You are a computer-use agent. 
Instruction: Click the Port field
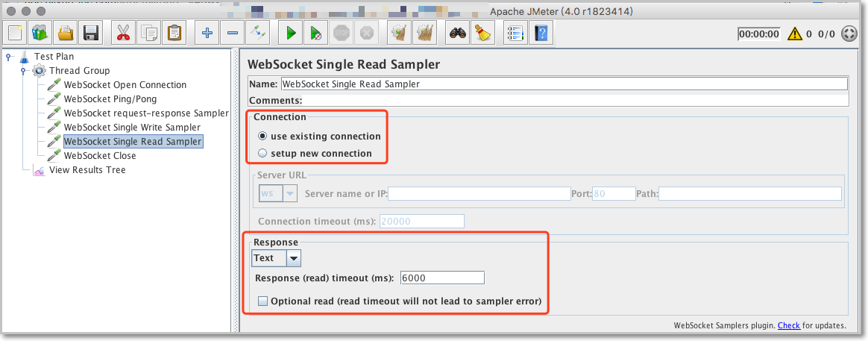(x=614, y=194)
